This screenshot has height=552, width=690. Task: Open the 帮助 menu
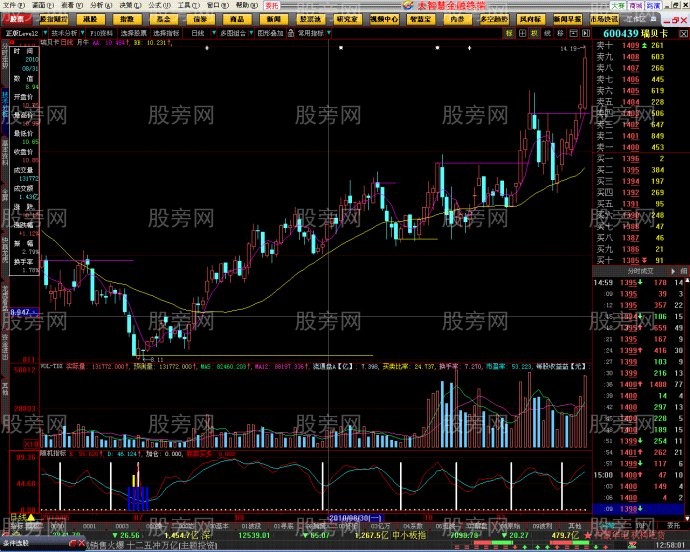tap(247, 5)
